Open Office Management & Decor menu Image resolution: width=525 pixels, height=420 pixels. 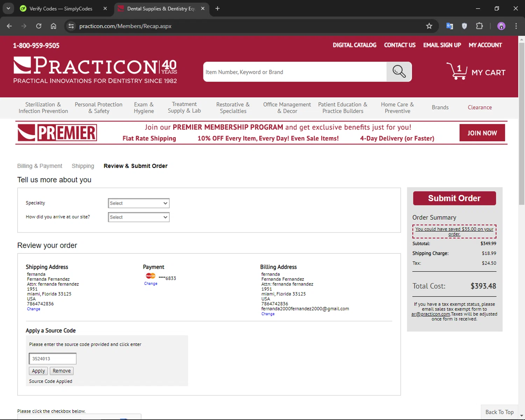point(287,107)
